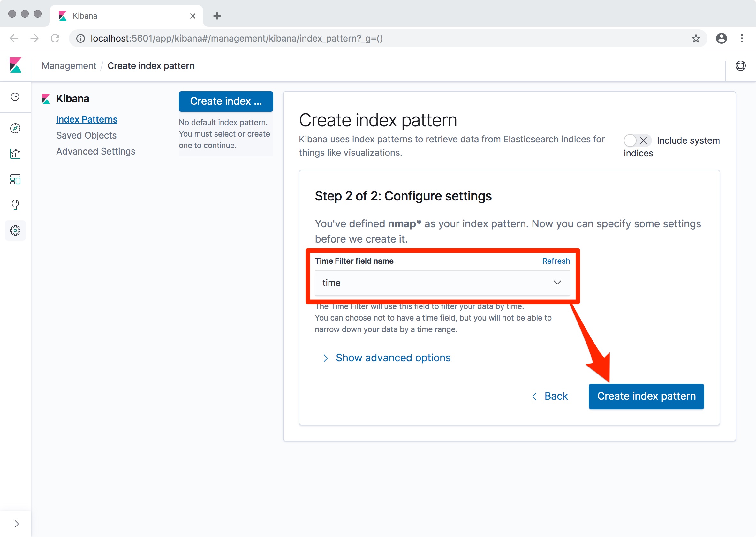Open Dashboard via the sidebar grid icon
The image size is (756, 537).
click(15, 179)
